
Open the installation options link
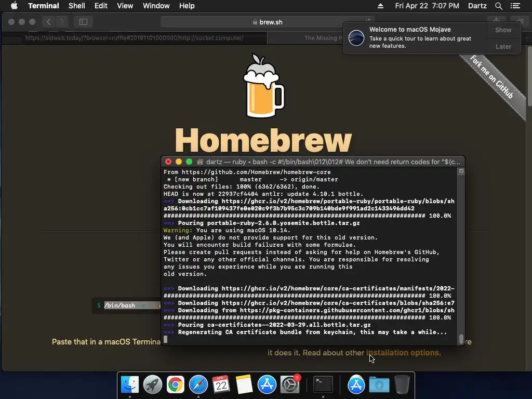[x=403, y=353]
